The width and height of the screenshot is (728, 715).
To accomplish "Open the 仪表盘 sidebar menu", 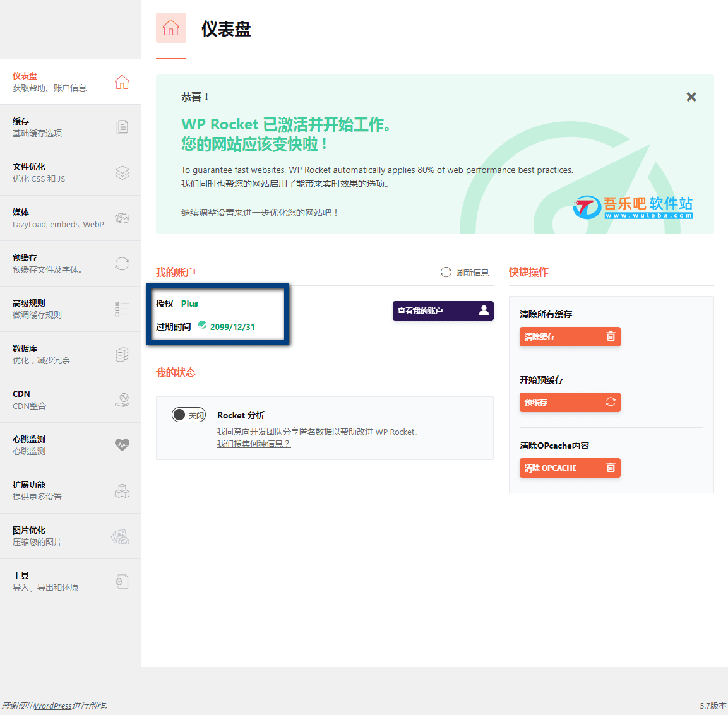I will (71, 81).
